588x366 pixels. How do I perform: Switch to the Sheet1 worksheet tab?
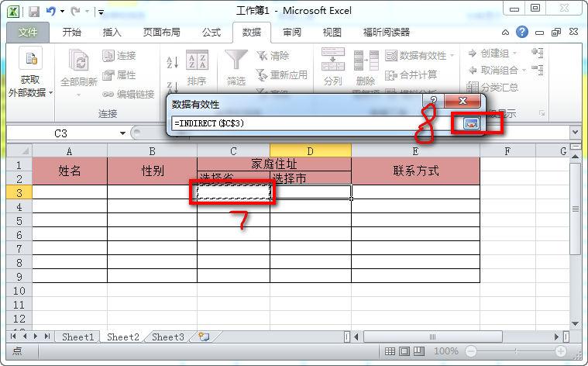pos(77,337)
